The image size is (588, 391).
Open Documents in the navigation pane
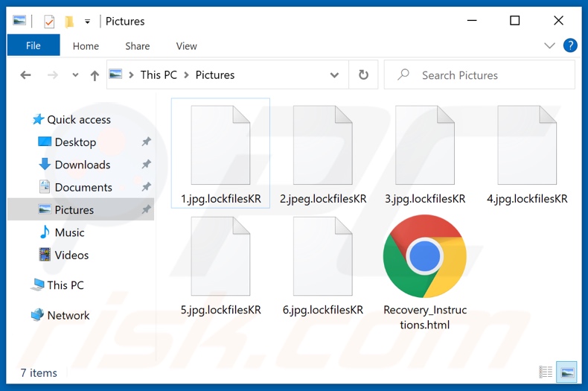(75, 187)
